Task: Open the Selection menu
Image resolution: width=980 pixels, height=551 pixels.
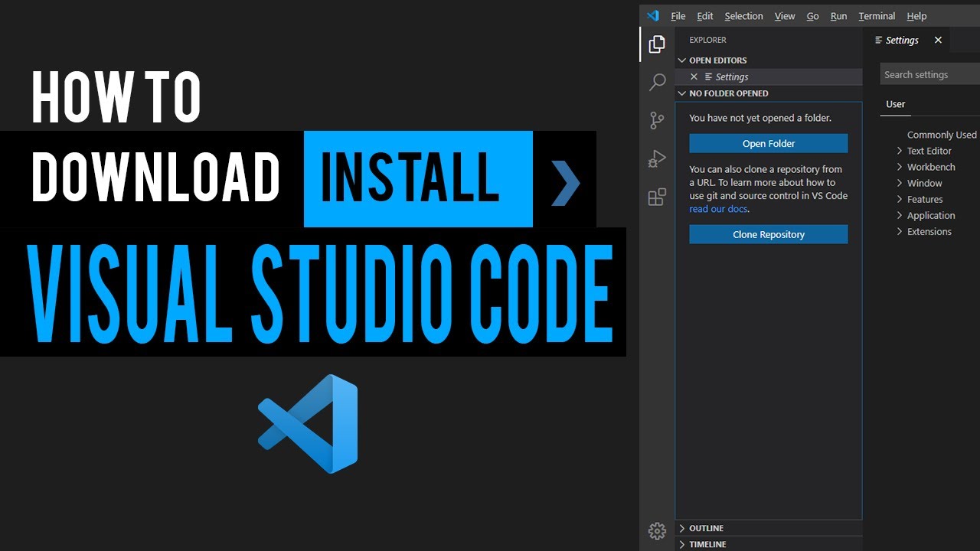Action: (x=743, y=16)
